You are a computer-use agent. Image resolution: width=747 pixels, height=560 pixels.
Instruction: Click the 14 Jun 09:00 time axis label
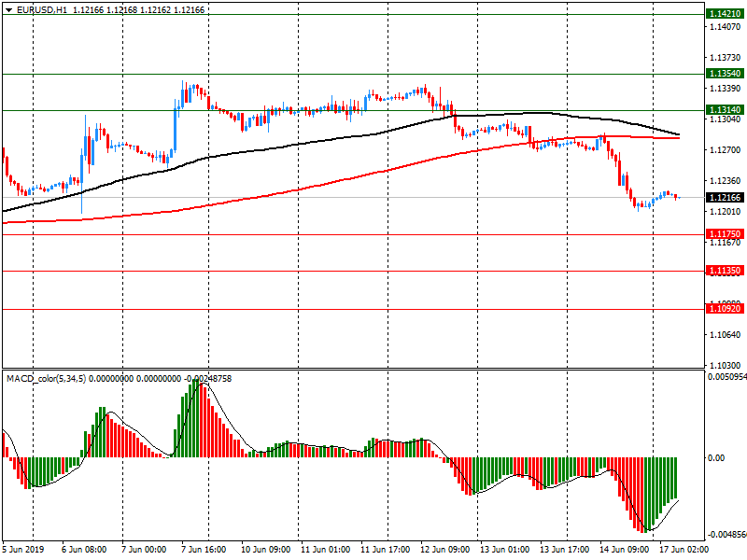[624, 550]
